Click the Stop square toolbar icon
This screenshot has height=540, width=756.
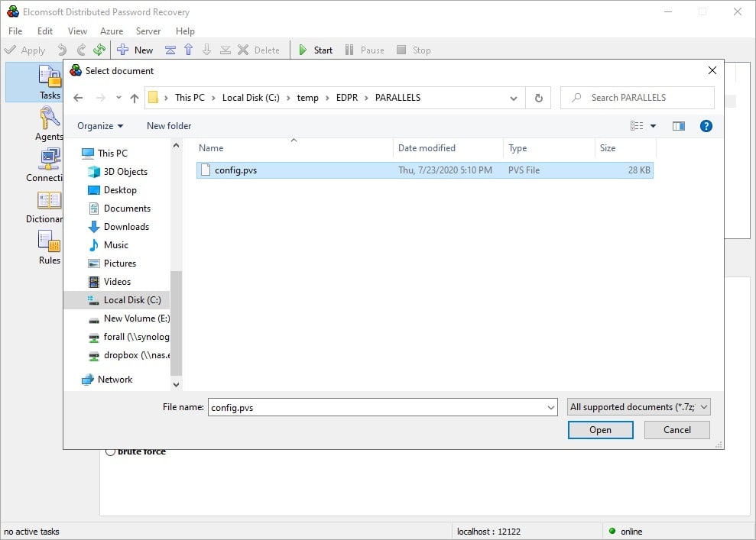(x=401, y=50)
